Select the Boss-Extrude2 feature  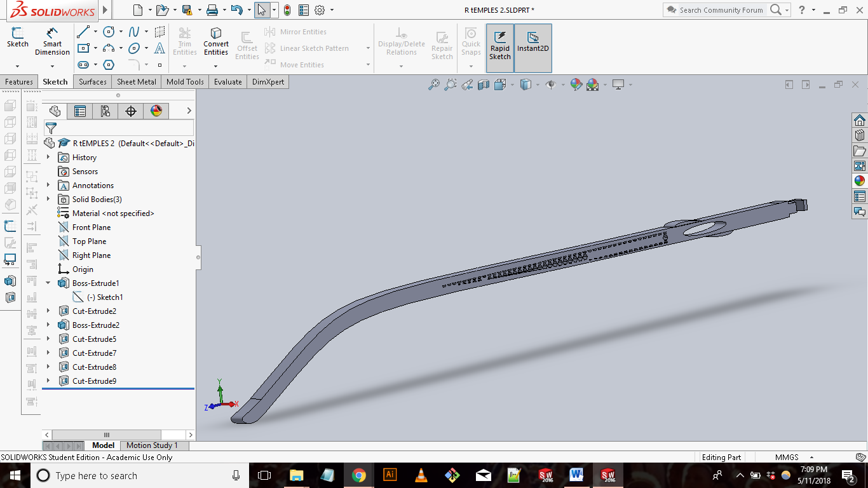point(96,325)
